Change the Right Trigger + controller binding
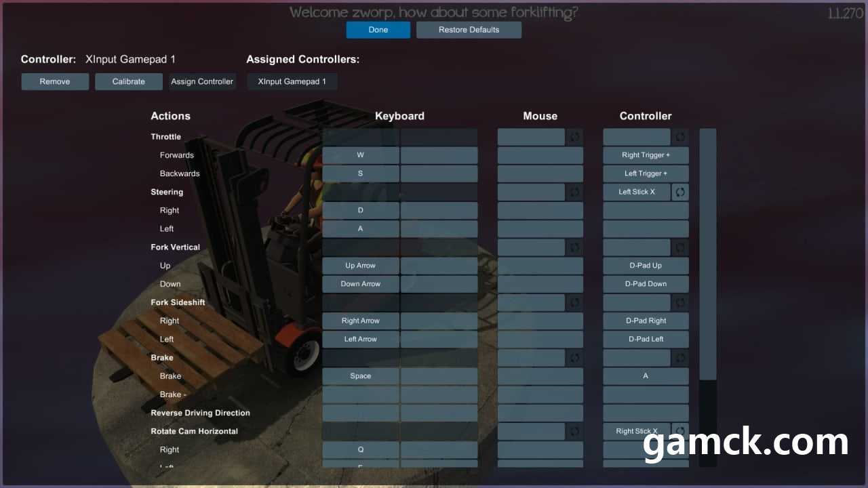This screenshot has height=488, width=868. click(646, 155)
